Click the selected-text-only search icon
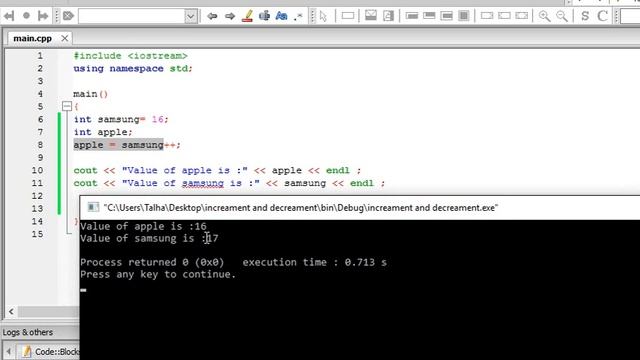Image resolution: width=640 pixels, height=360 pixels. coord(264,16)
